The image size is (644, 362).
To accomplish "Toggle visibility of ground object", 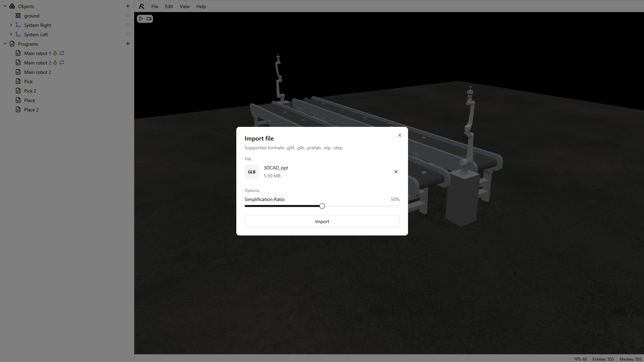I will click(128, 16).
